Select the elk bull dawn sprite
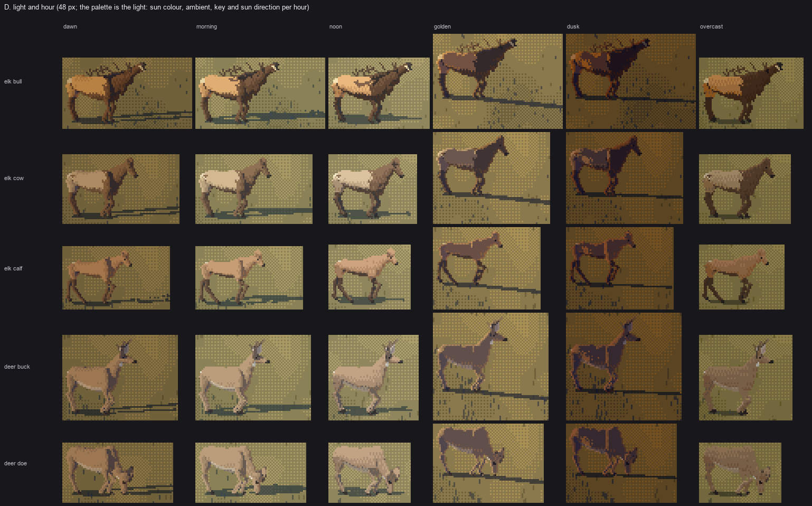Image resolution: width=812 pixels, height=506 pixels. tap(127, 93)
